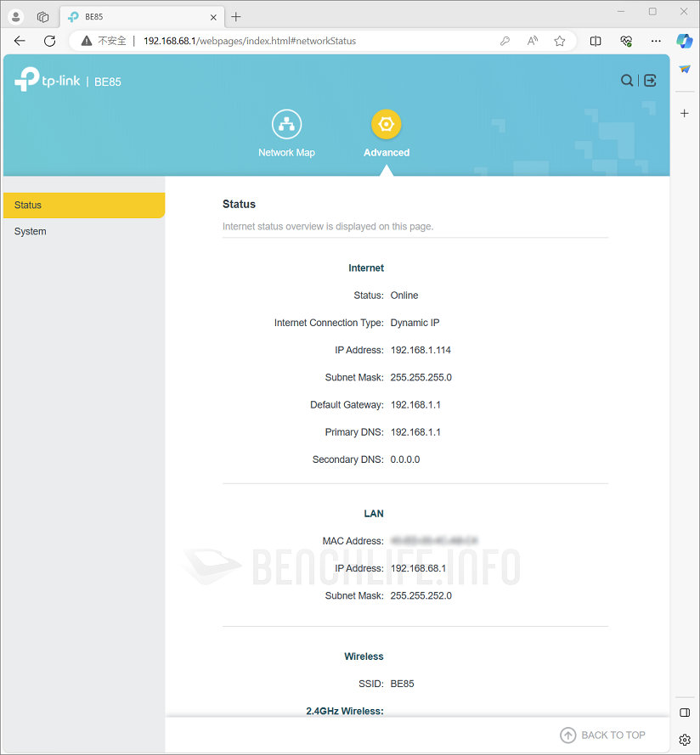Open the split screen browser icon
The width and height of the screenshot is (700, 755).
596,41
